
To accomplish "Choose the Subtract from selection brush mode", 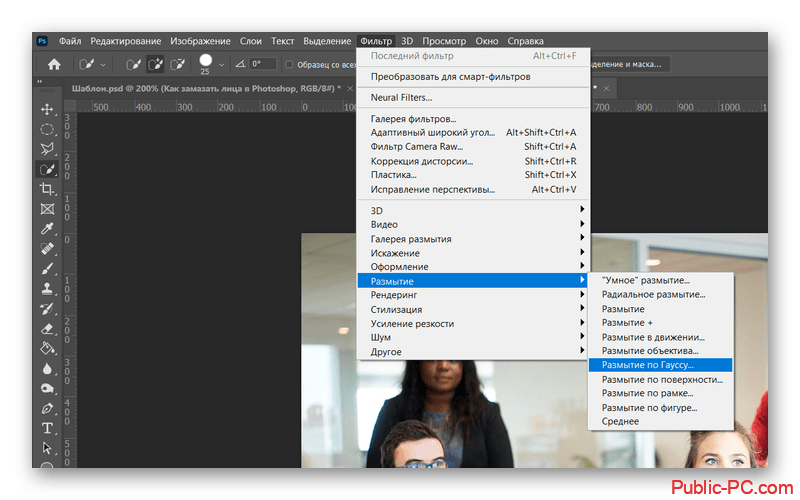I will click(x=178, y=64).
